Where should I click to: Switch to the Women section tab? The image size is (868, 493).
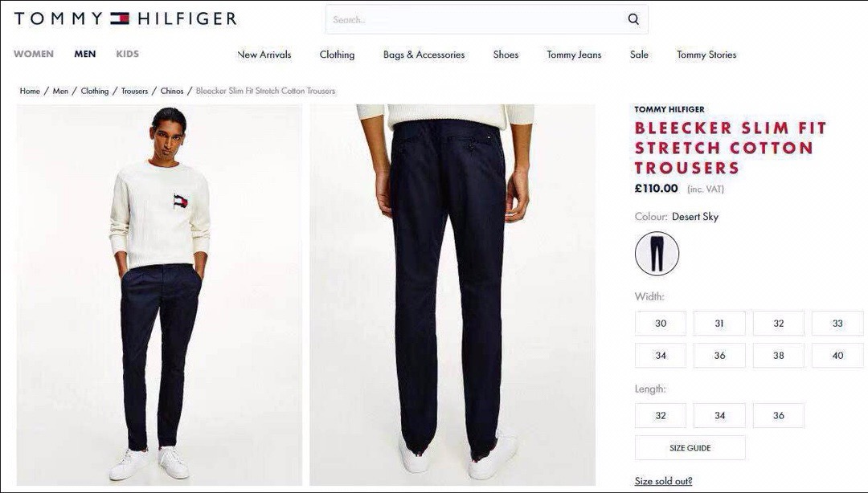pyautogui.click(x=34, y=54)
